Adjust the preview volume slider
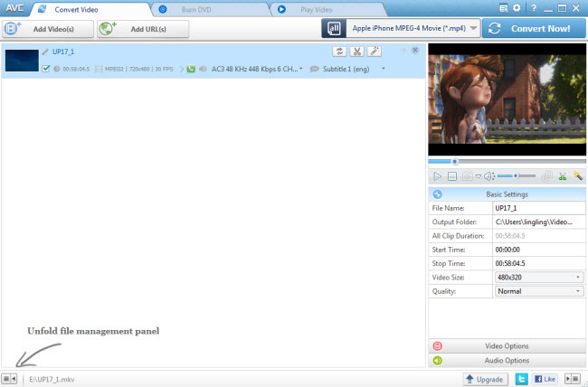 point(517,176)
